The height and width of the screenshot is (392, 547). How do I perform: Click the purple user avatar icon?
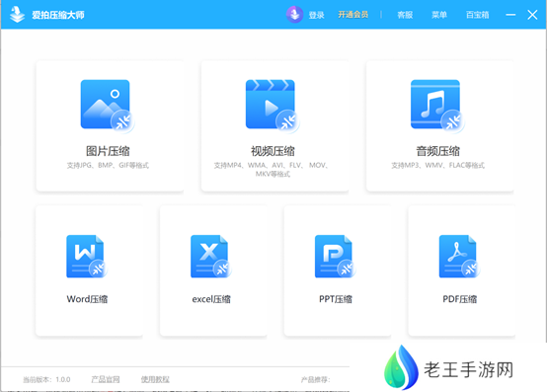[295, 14]
